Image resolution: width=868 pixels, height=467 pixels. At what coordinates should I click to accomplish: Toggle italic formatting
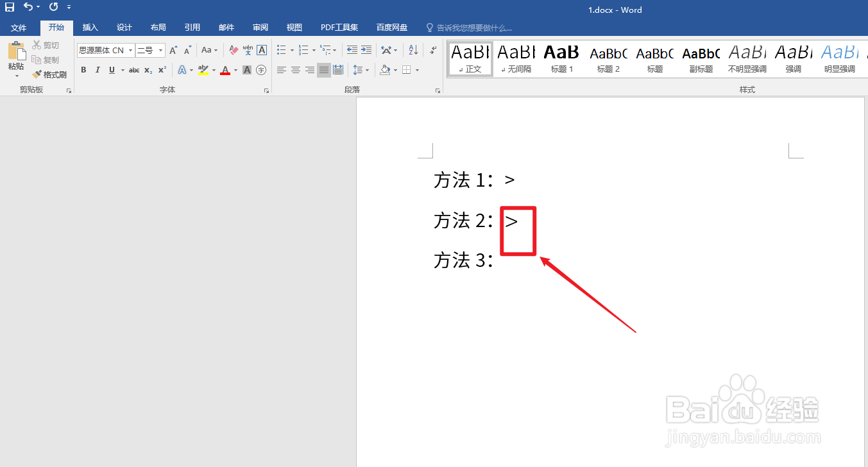[x=98, y=70]
